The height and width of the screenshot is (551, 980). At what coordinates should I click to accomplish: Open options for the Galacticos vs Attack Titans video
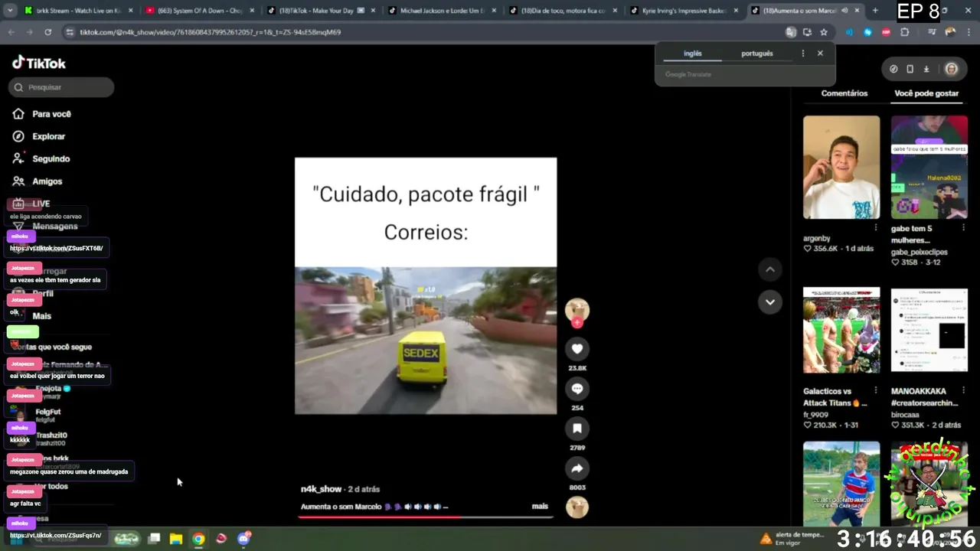[x=876, y=390]
